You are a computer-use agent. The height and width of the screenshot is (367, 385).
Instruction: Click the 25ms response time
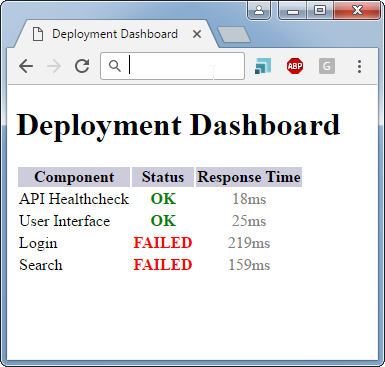(x=249, y=221)
